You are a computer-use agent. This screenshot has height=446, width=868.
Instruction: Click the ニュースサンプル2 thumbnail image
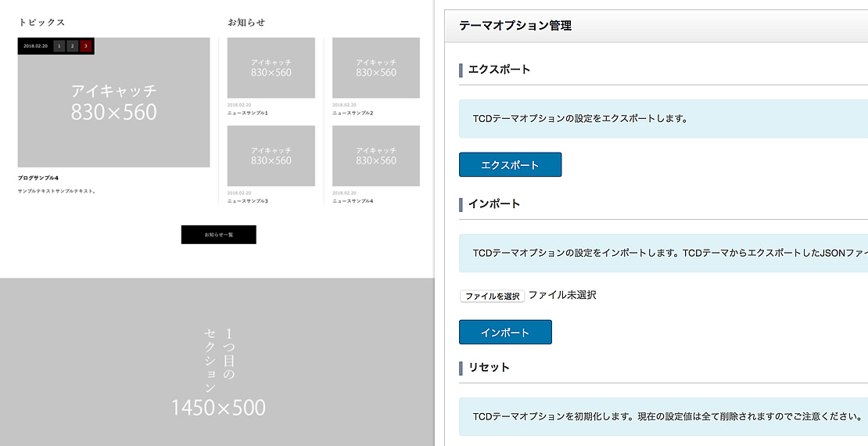375,68
